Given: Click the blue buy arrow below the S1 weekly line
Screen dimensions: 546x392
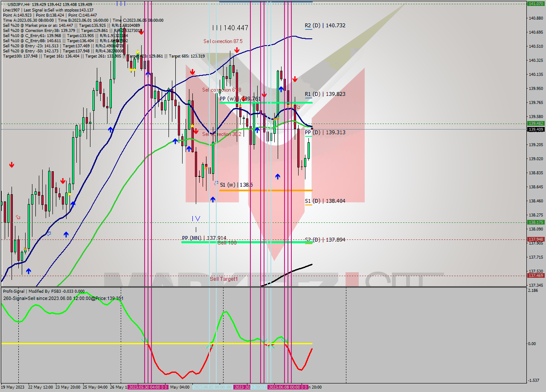Looking at the screenshot, I should [x=213, y=199].
